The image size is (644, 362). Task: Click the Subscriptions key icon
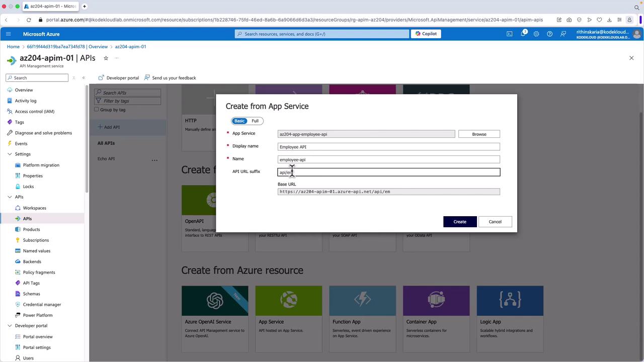point(18,240)
